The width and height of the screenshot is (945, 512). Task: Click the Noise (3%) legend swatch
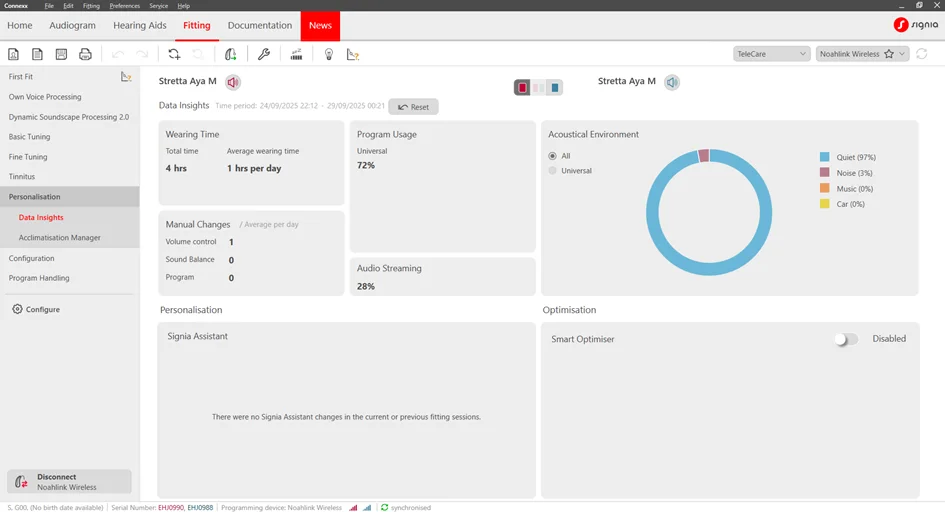824,173
